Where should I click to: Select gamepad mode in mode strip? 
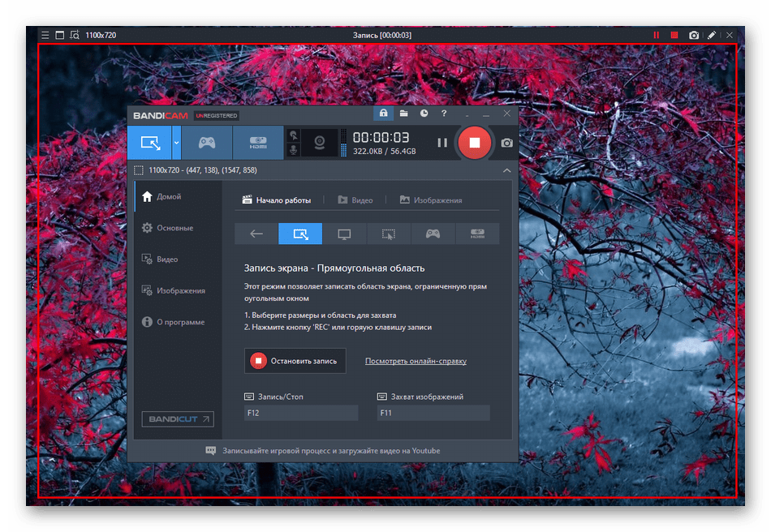coord(433,234)
